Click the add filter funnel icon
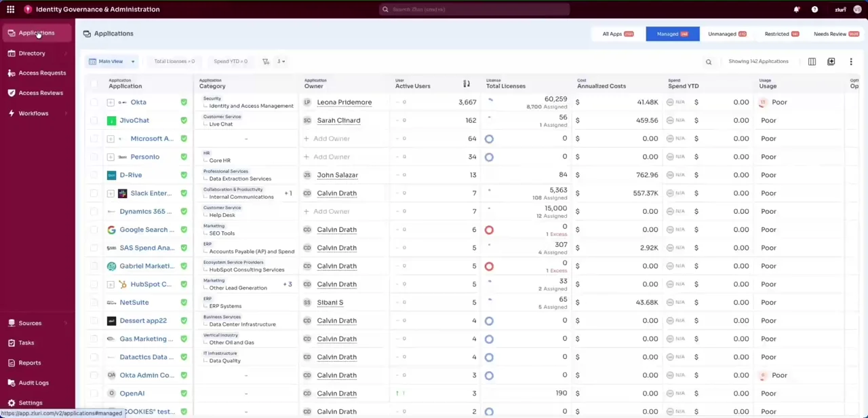868x418 pixels. tap(266, 61)
